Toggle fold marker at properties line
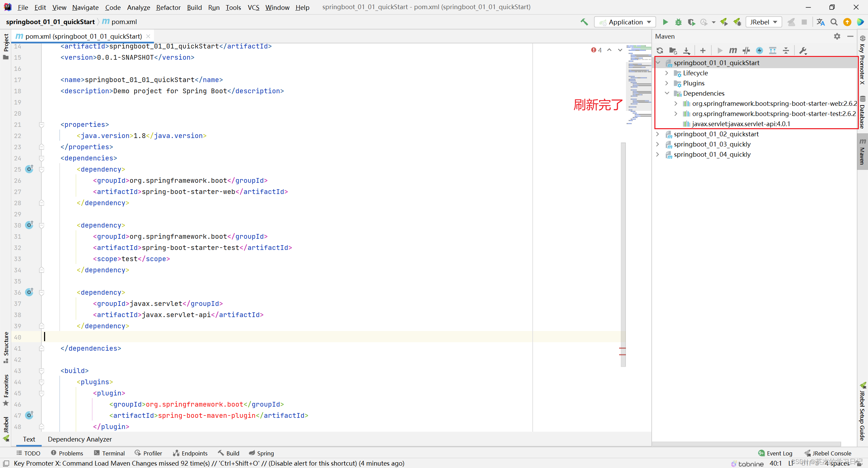Image resolution: width=868 pixels, height=468 pixels. point(42,124)
